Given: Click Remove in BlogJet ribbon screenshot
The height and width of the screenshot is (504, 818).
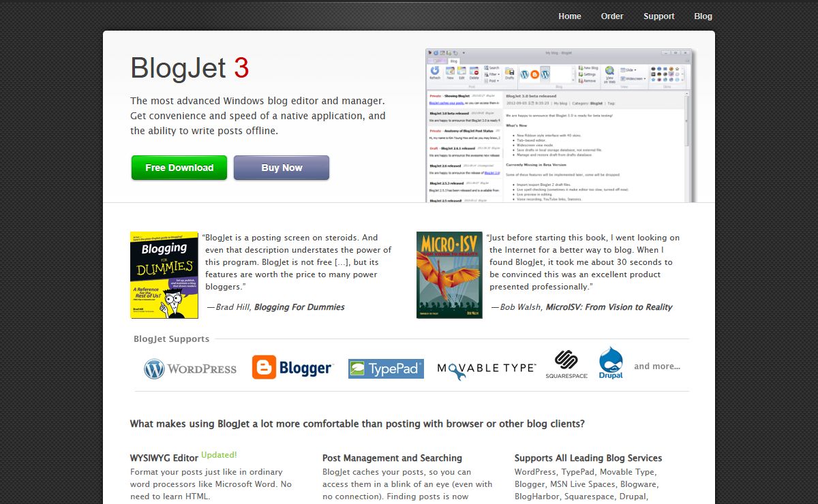Looking at the screenshot, I should coord(587,81).
